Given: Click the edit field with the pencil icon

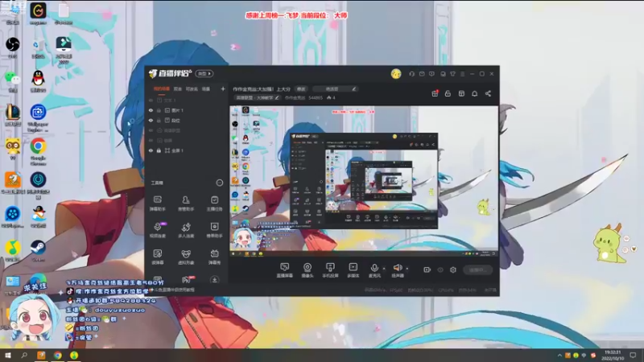Looking at the screenshot, I should tap(335, 88).
